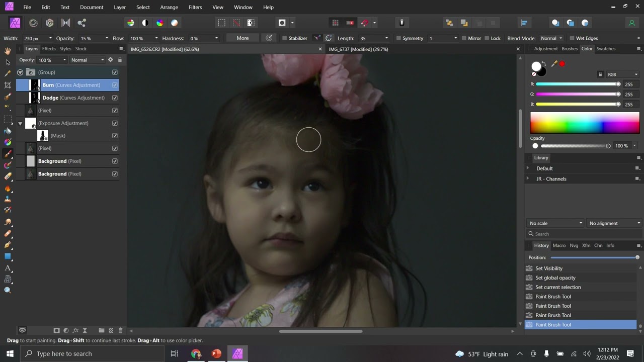The width and height of the screenshot is (644, 362).
Task: Tick the Mirror checkbox
Action: [463, 38]
